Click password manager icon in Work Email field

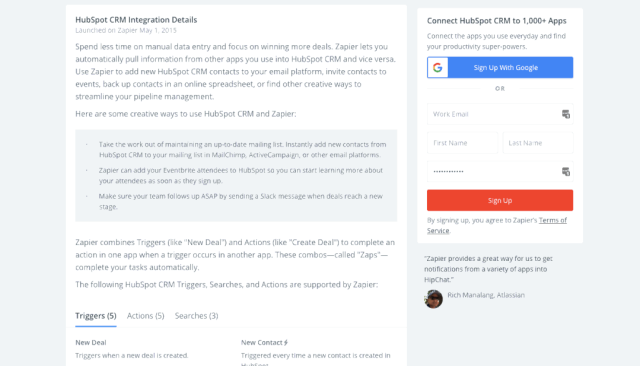coord(566,114)
